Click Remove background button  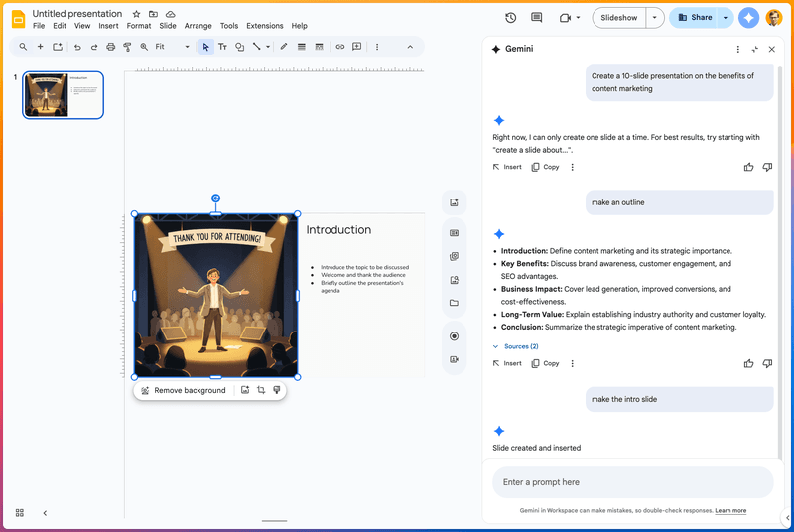click(x=184, y=390)
